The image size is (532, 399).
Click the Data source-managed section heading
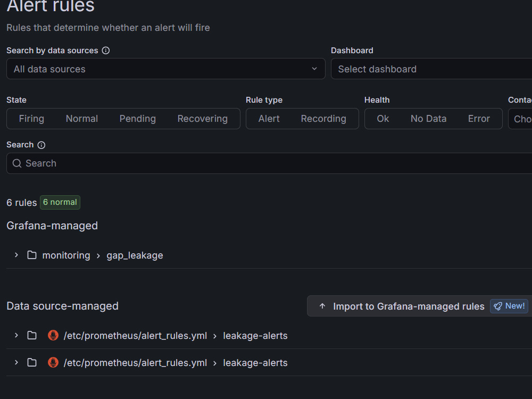coord(62,306)
